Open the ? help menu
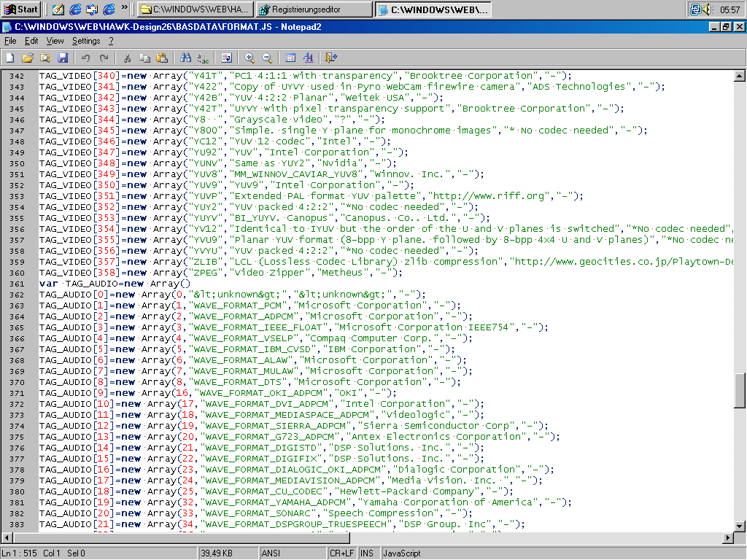747x560 pixels. click(111, 41)
